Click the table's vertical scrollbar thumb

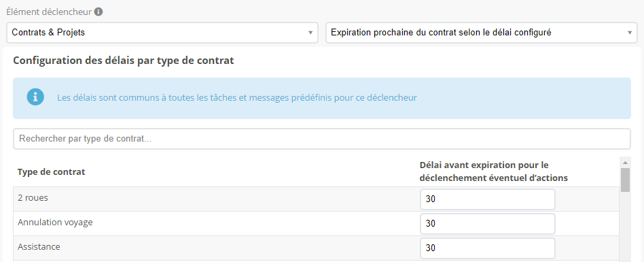[625, 180]
